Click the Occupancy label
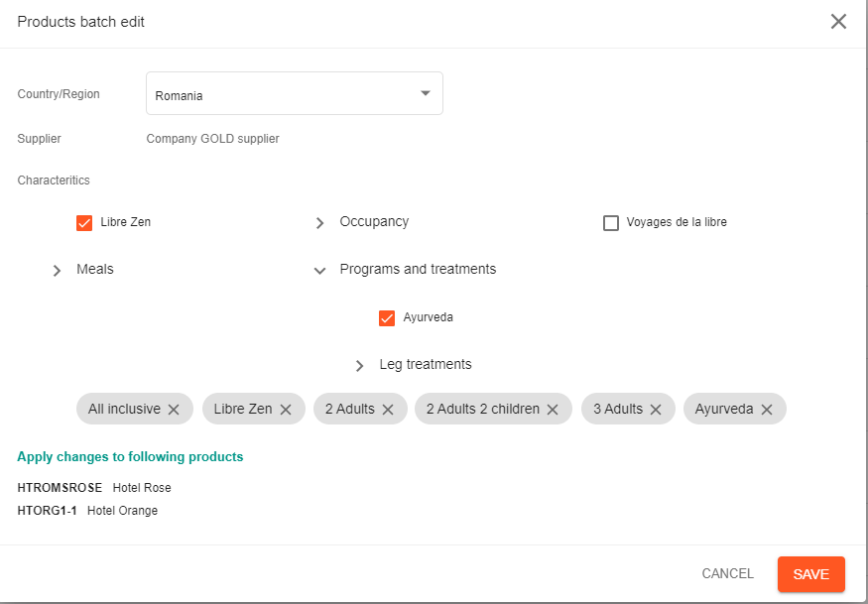 (374, 221)
